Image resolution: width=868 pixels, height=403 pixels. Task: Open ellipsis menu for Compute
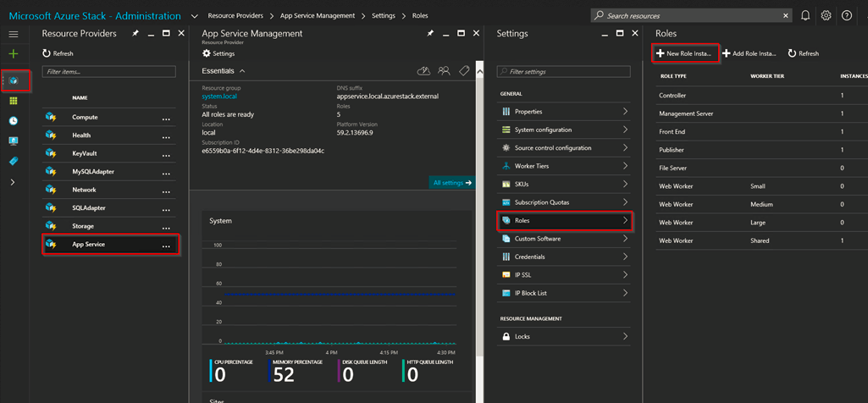point(165,119)
